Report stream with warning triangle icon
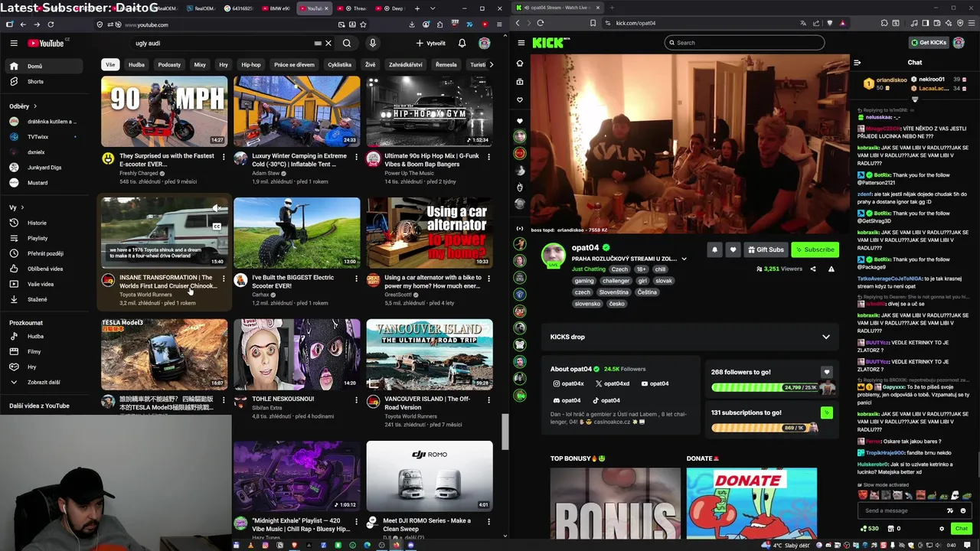The image size is (980, 551). point(831,269)
